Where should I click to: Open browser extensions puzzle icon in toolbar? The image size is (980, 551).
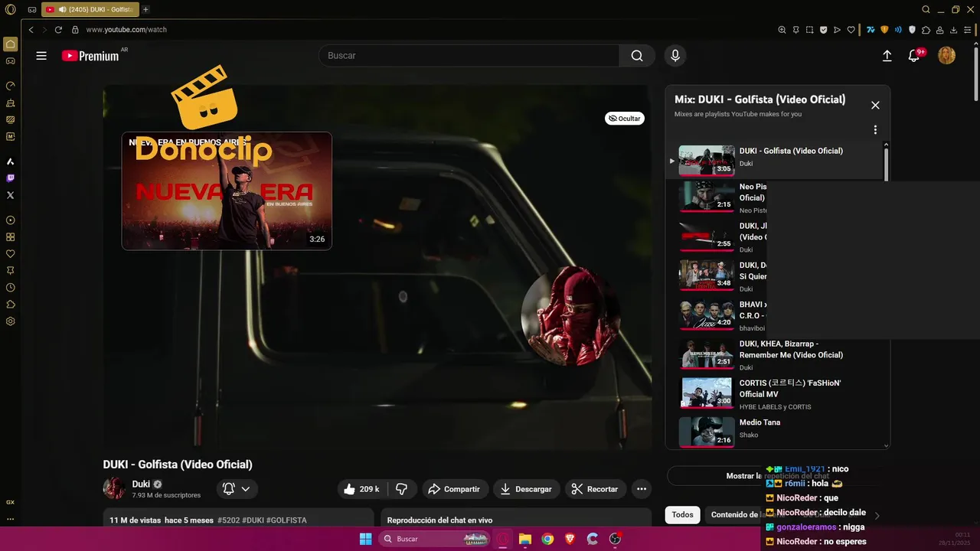click(926, 30)
